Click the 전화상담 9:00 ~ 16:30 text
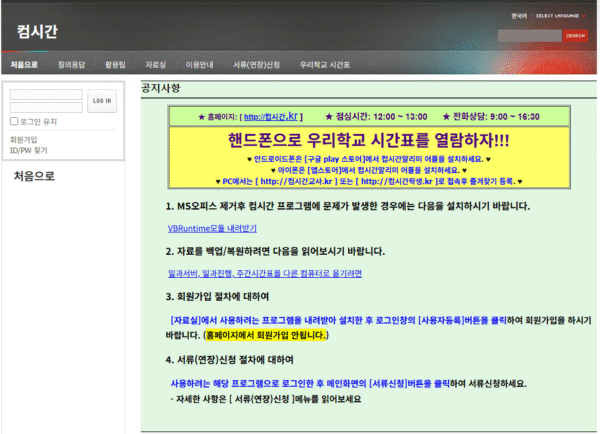Viewport: 600px width, 434px height. tap(491, 116)
